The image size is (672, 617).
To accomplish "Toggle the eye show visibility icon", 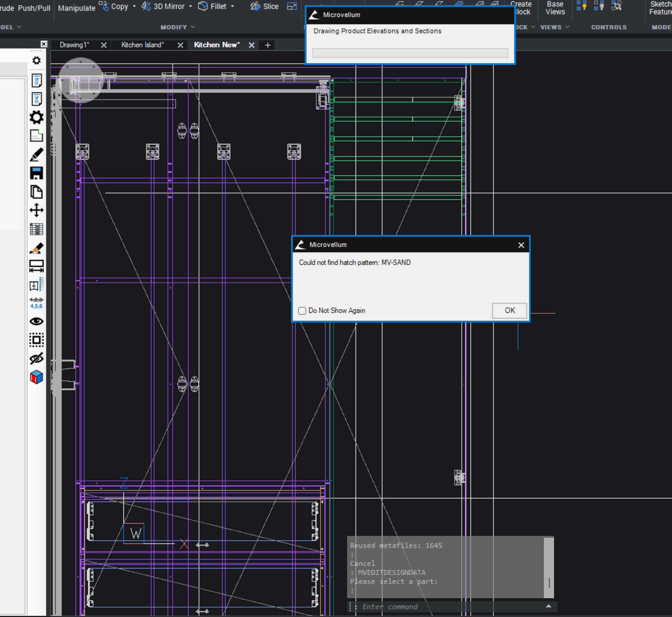I will [x=36, y=321].
